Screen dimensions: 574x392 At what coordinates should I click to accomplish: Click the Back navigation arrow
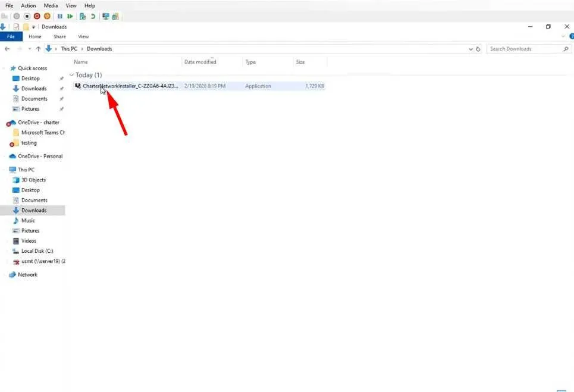[x=7, y=49]
